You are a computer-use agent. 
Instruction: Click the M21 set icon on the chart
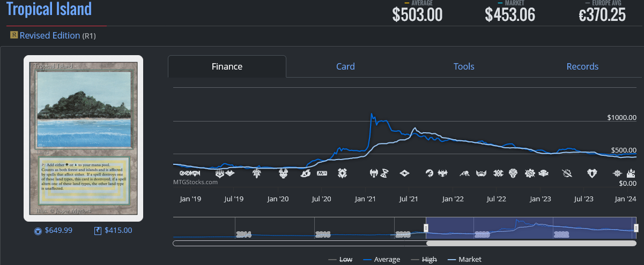(x=322, y=173)
